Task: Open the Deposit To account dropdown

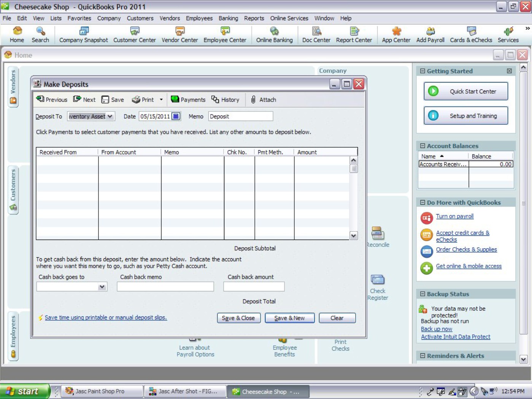Action: click(x=110, y=116)
